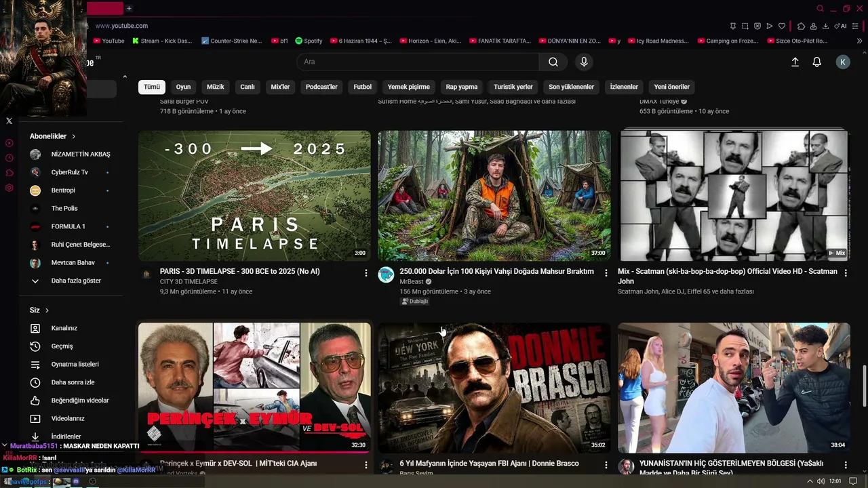This screenshot has height=488, width=868.
Task: Click the pin icon in address bar
Action: pos(732,26)
